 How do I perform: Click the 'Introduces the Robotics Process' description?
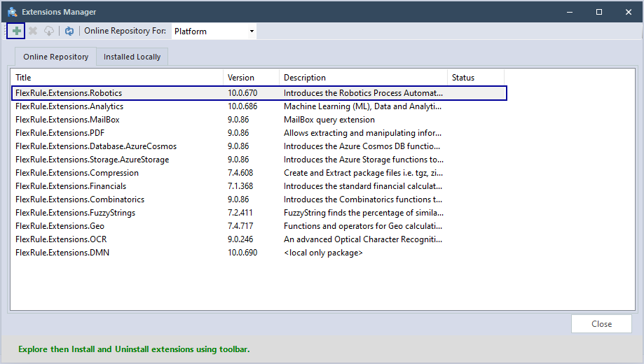(x=363, y=93)
